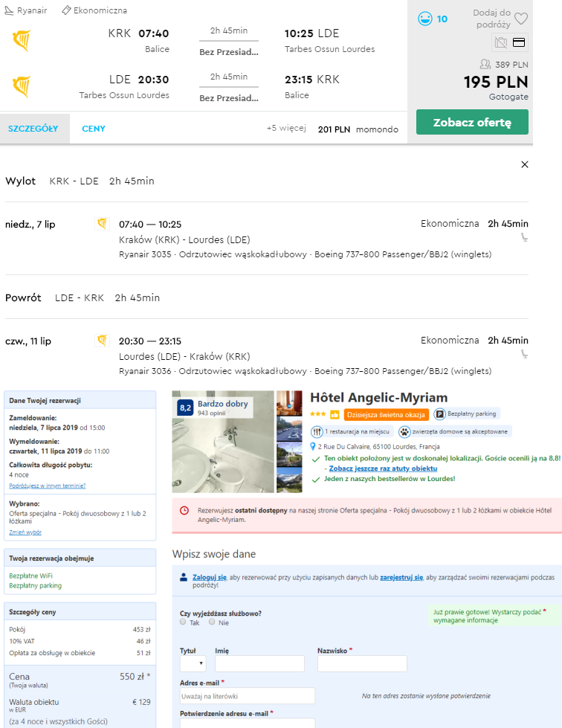Close the flight details panel with X

point(524,164)
